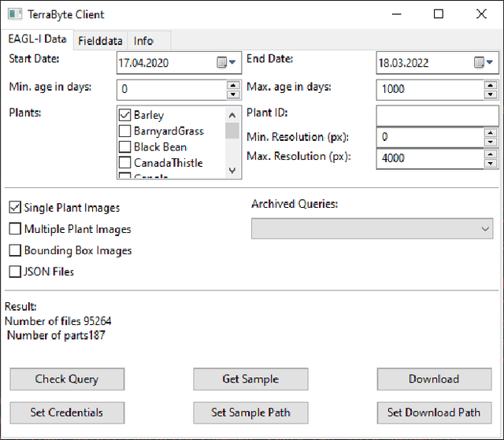This screenshot has width=504, height=440.
Task: Increase the Min. age in days value
Action: tap(232, 85)
